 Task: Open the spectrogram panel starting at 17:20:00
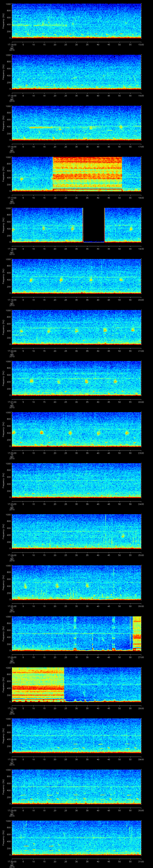tap(76, 327)
